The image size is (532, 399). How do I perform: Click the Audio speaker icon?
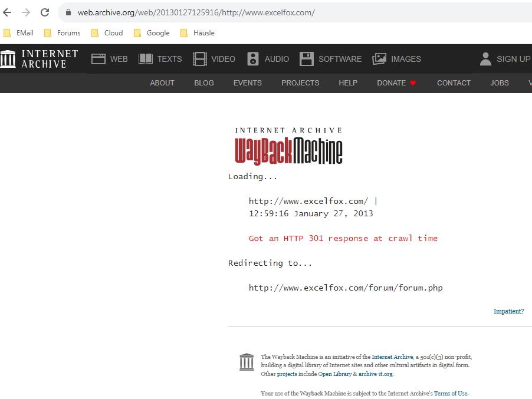tap(253, 59)
